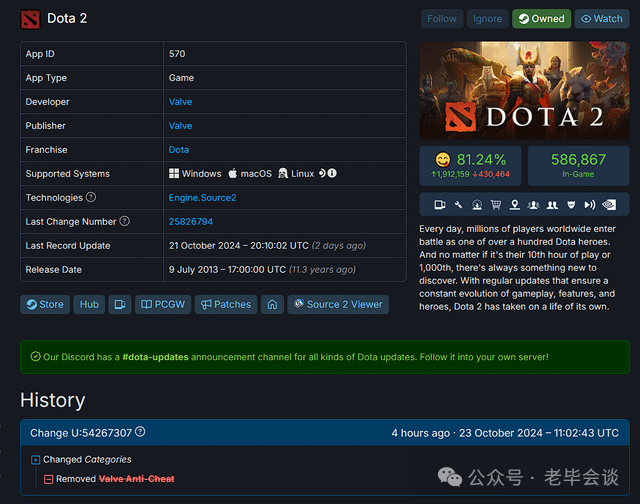
Task: Open Change U:54267307 entry
Action: pos(81,433)
